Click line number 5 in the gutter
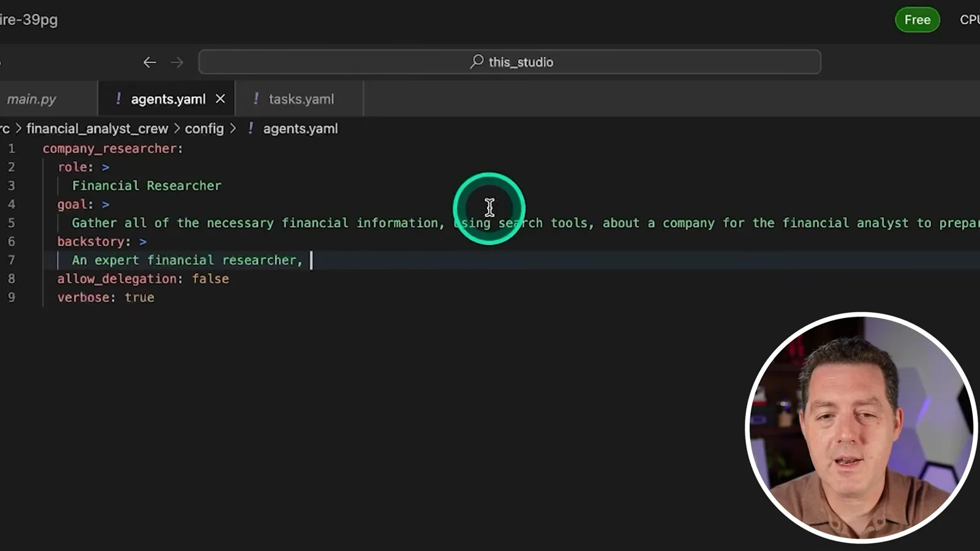Screen dimensions: 980x551 11,223
